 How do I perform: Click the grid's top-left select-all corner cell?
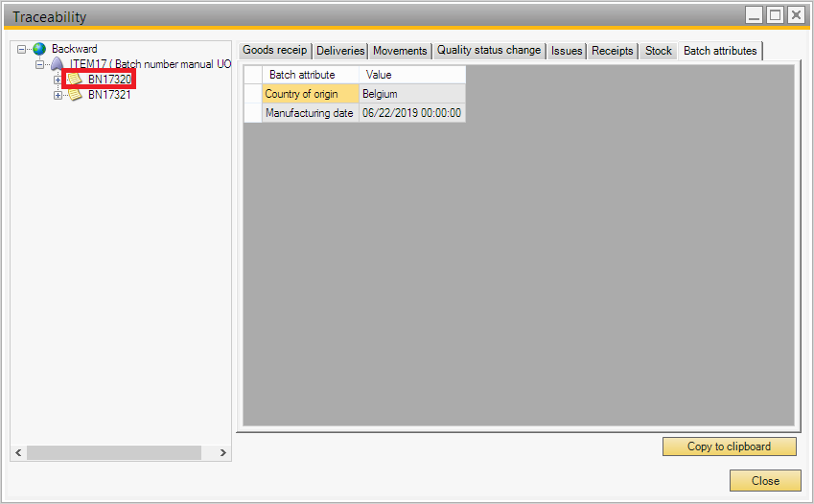253,75
